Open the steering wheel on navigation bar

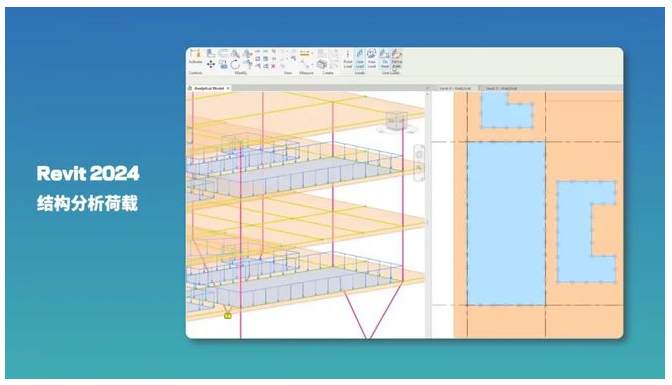point(419,154)
